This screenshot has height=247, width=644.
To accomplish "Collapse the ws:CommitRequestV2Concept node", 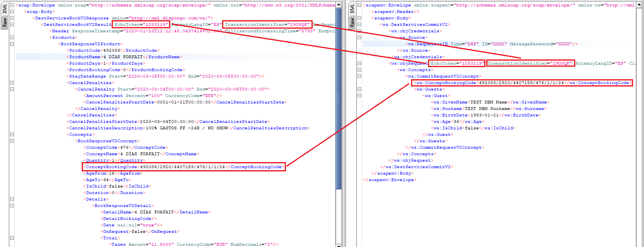I will pos(359,76).
